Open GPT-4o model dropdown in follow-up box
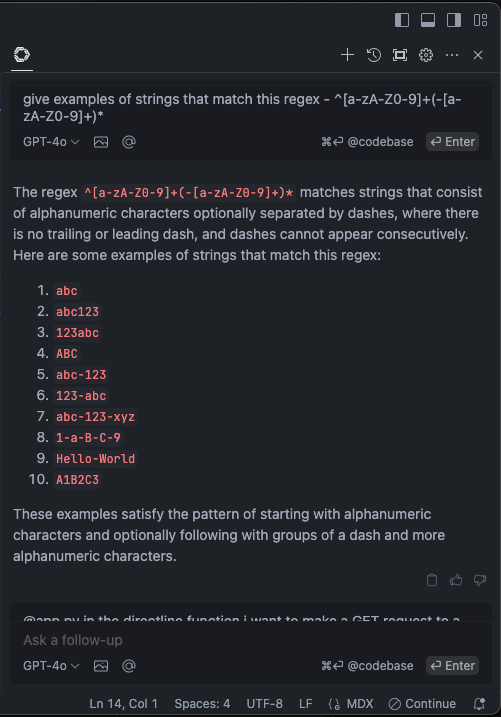The image size is (501, 717). coord(51,666)
